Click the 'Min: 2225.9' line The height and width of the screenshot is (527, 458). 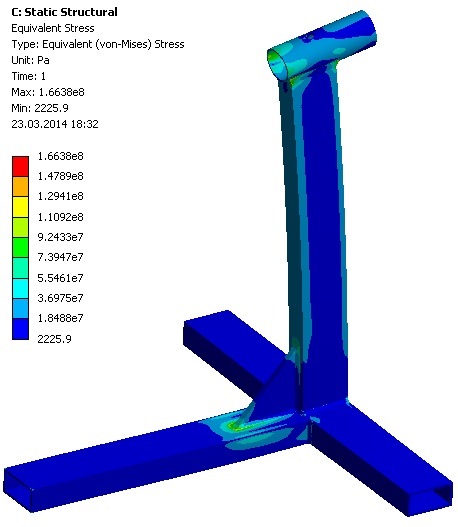(40, 108)
